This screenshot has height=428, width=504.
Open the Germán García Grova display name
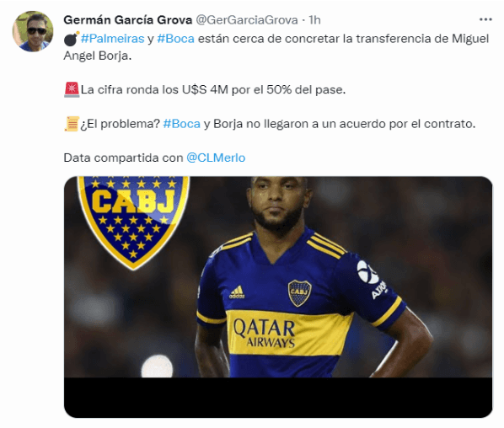click(x=128, y=20)
